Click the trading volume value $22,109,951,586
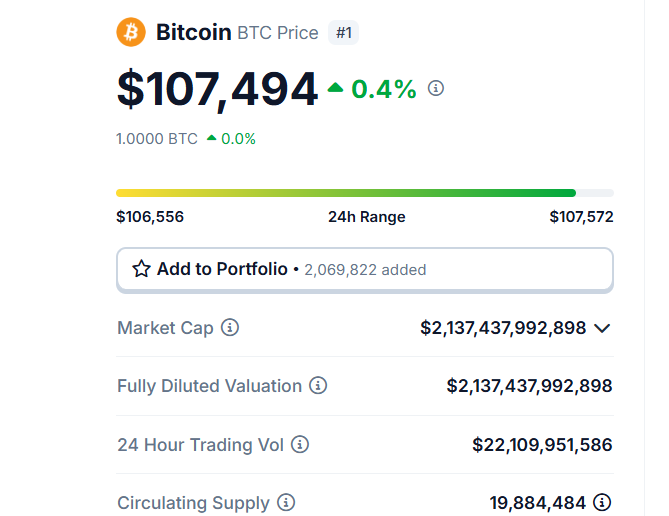Viewport: 669px width, 516px height. [542, 444]
